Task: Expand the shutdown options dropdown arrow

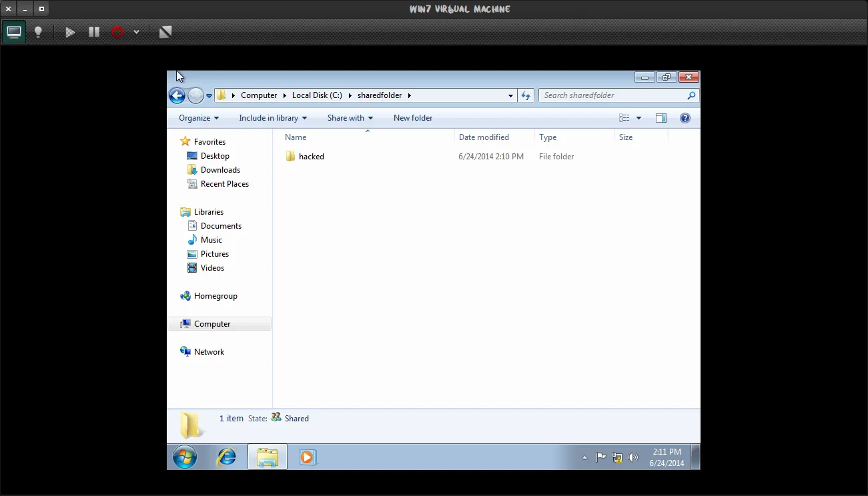Action: pos(136,32)
